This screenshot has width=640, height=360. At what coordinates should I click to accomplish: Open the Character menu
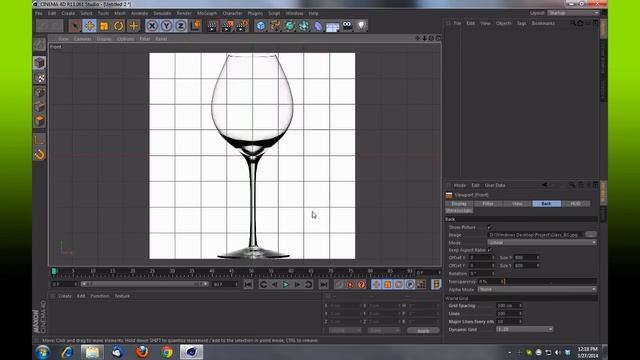tap(232, 13)
